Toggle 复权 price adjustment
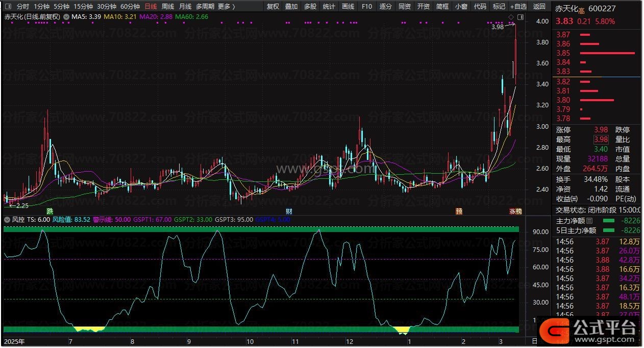This screenshot has height=348, width=644. [x=273, y=7]
